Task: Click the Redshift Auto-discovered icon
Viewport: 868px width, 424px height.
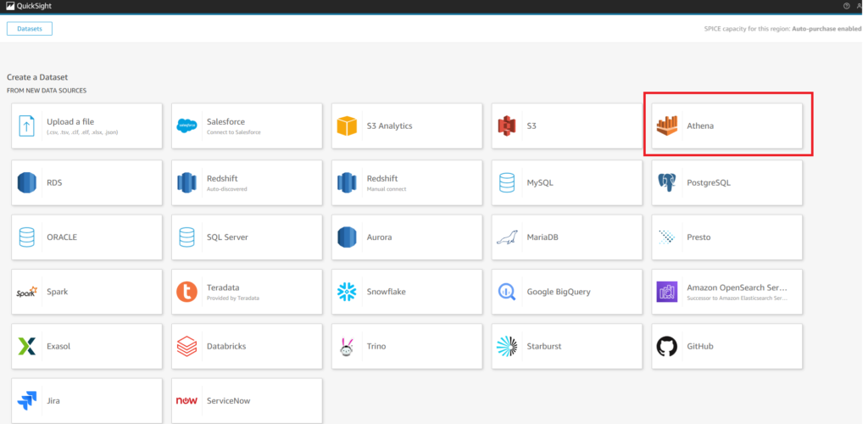Action: [x=186, y=182]
